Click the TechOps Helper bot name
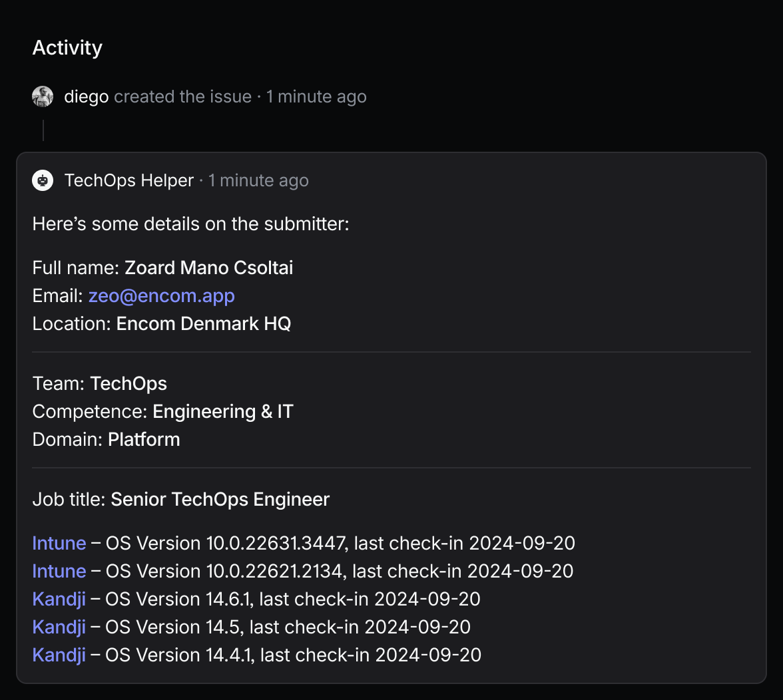 coord(129,180)
